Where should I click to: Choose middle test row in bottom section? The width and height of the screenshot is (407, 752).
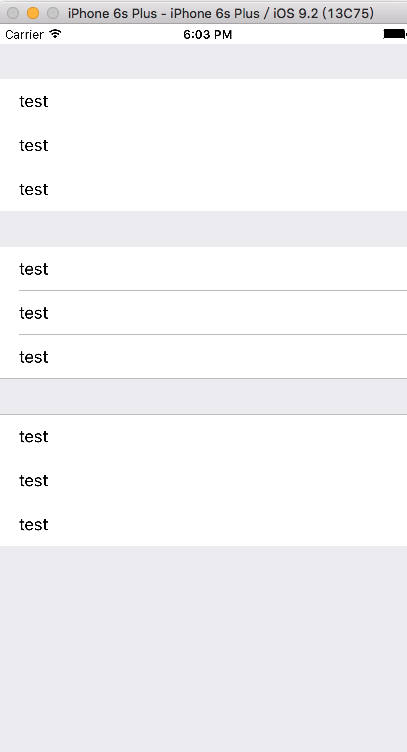203,481
